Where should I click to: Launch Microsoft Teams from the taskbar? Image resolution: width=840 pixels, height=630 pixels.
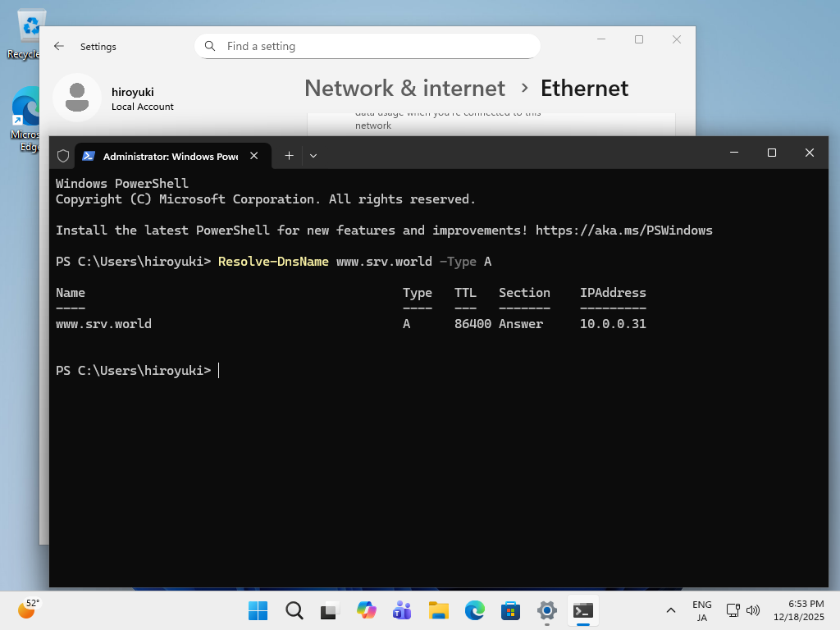coord(401,610)
